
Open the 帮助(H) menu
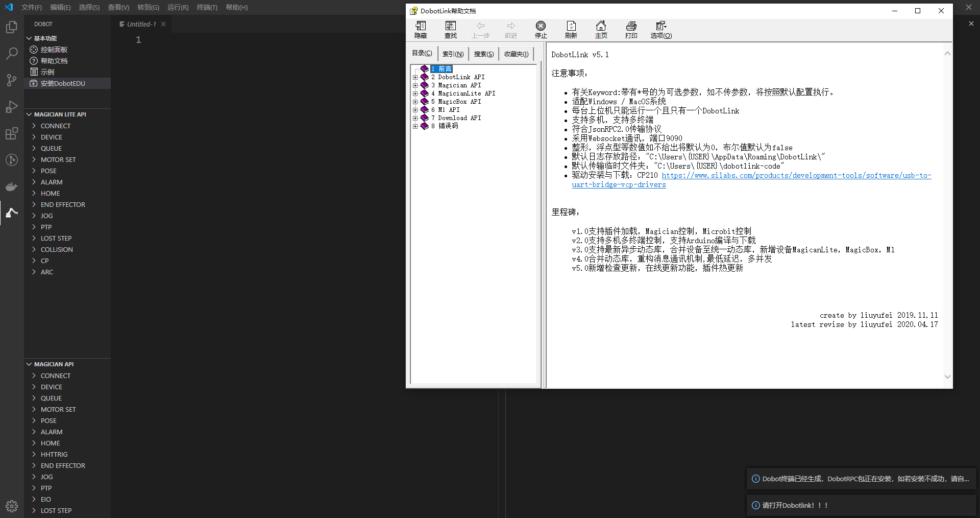237,7
